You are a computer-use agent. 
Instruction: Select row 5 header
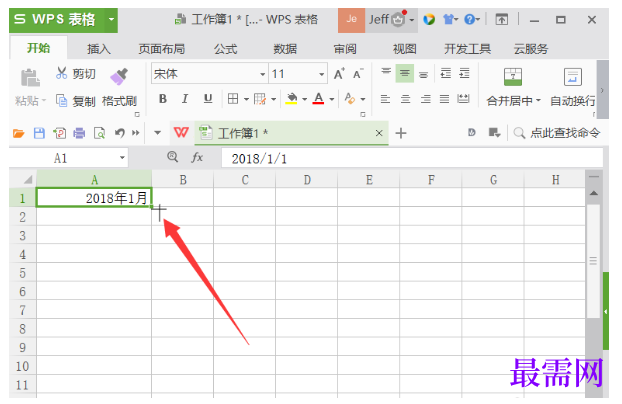point(23,273)
